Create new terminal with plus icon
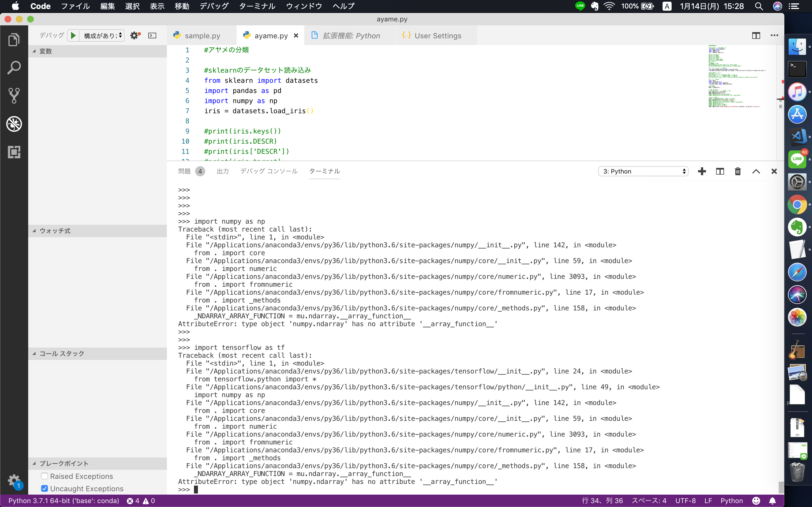812x507 pixels. pyautogui.click(x=701, y=171)
